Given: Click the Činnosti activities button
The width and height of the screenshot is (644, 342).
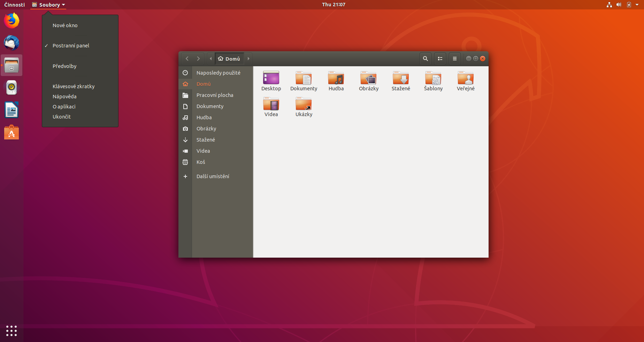Looking at the screenshot, I should [15, 5].
